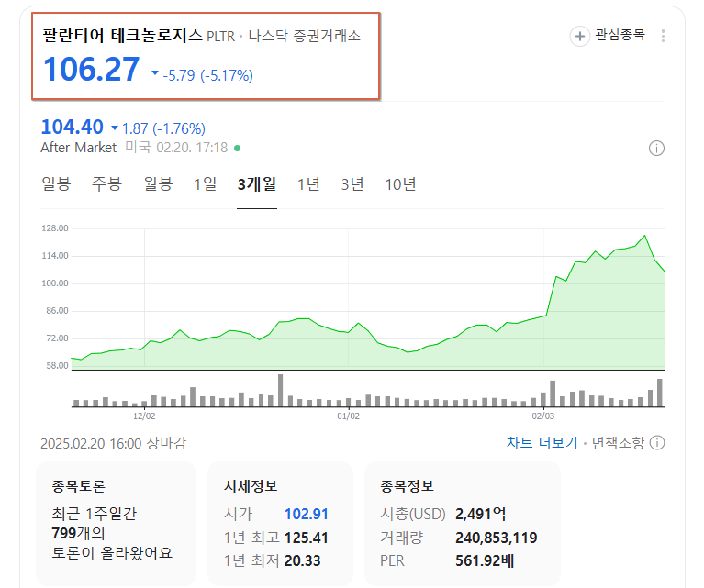The height and width of the screenshot is (588, 704).
Task: Click the 팔란티어 테크놀로지스 stock name
Action: [123, 35]
